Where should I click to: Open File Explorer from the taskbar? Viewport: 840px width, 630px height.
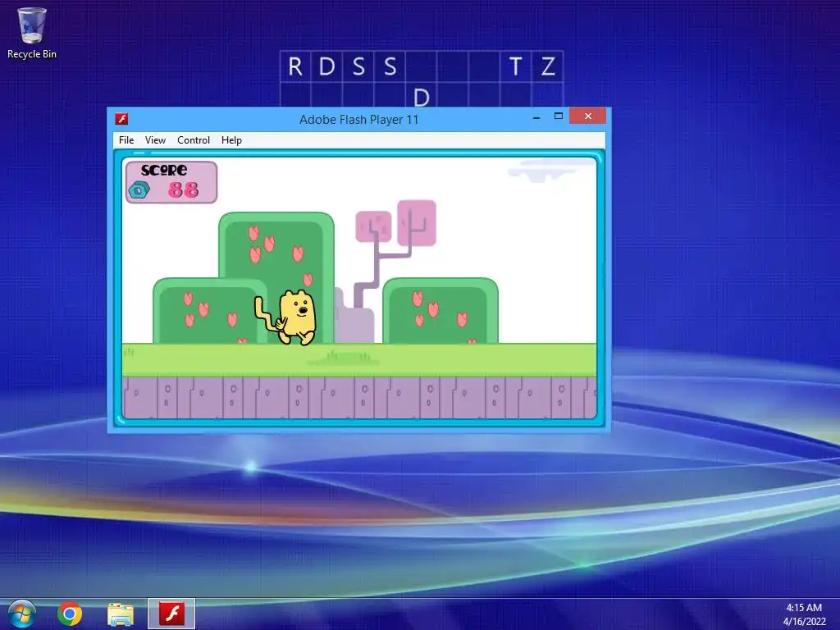(x=121, y=614)
